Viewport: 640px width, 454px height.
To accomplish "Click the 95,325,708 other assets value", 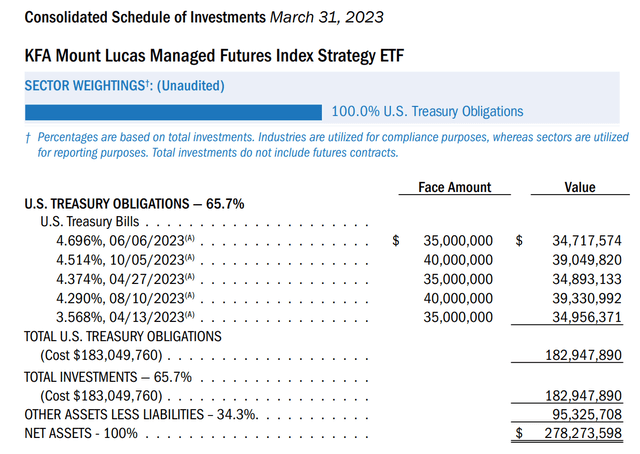I will tap(579, 415).
